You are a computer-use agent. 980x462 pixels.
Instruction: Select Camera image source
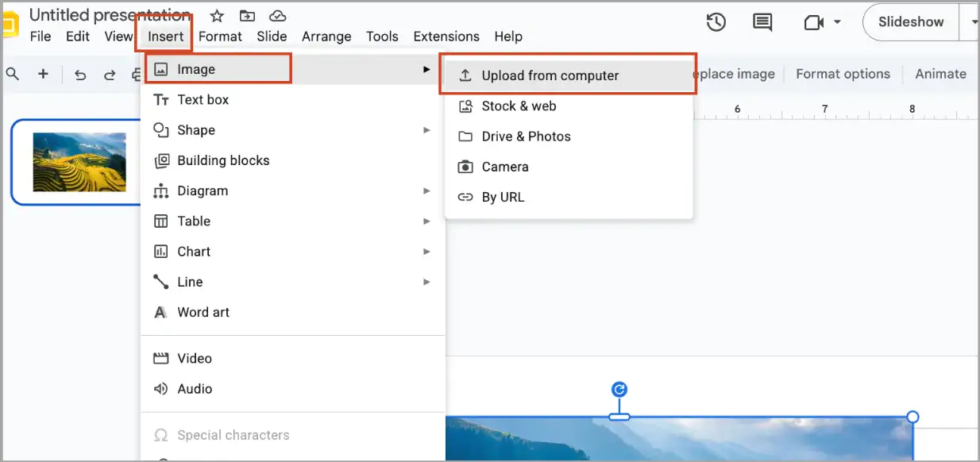coord(569,167)
